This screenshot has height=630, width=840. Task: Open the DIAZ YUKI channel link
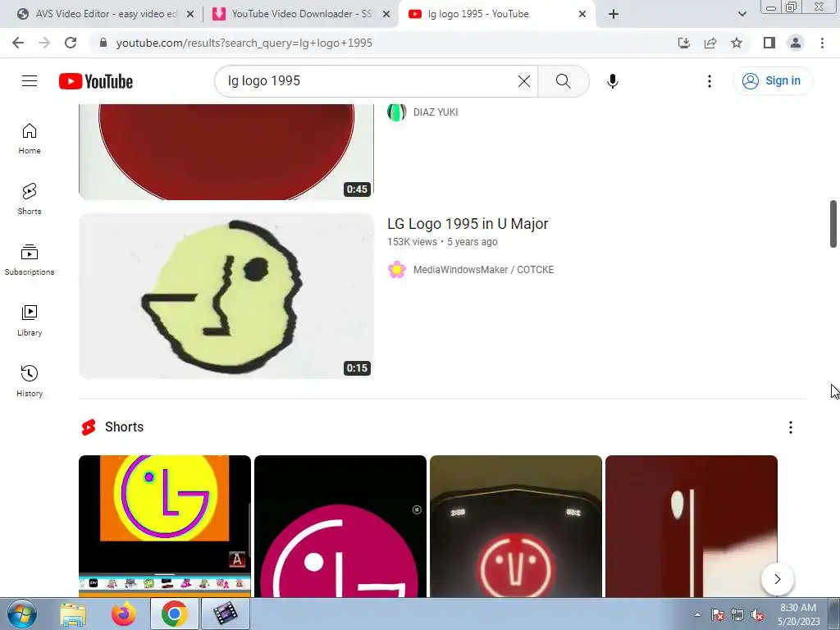[x=436, y=112]
